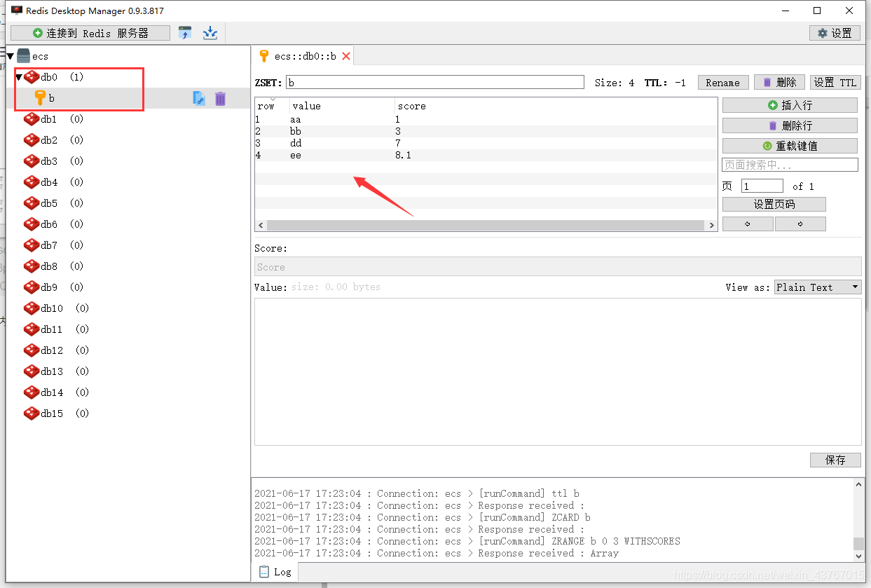
Task: Click the connect to Redis server button
Action: pyautogui.click(x=90, y=33)
